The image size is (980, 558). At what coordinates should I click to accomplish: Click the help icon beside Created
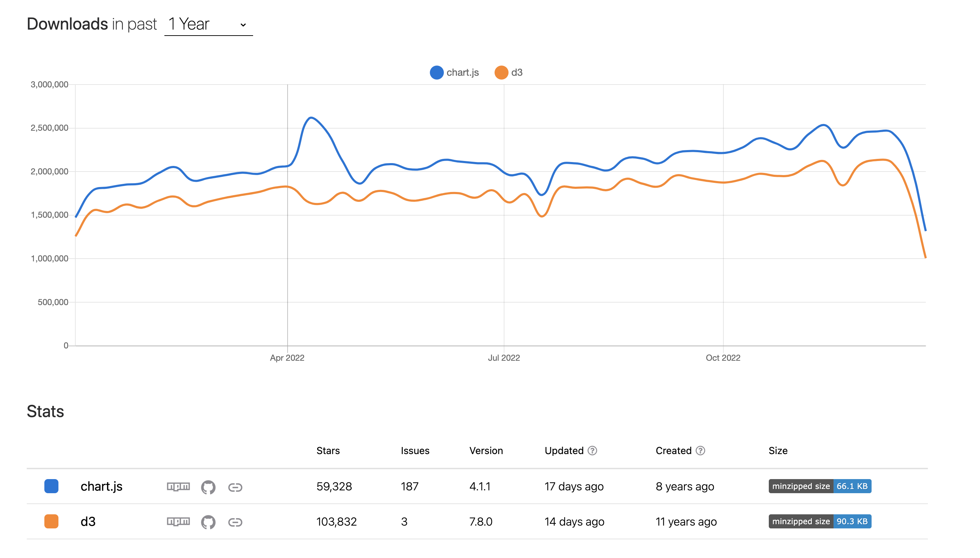tap(701, 451)
